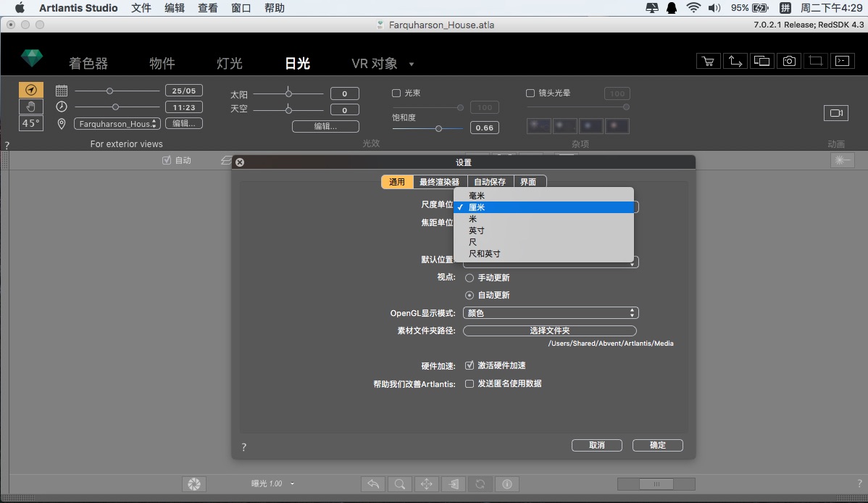The height and width of the screenshot is (503, 868).
Task: Click the magnifier zoom icon in the bottom toolbar
Action: coord(400,483)
